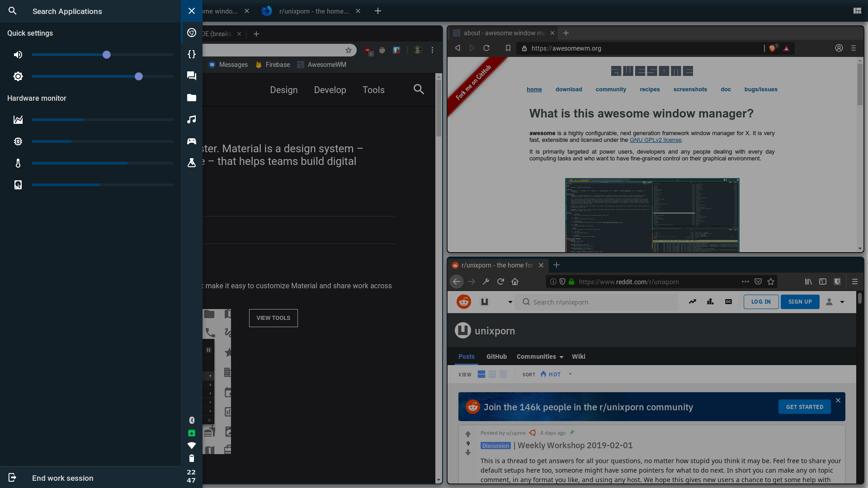Click the CPU usage bar in Hardware monitor

pyautogui.click(x=103, y=141)
